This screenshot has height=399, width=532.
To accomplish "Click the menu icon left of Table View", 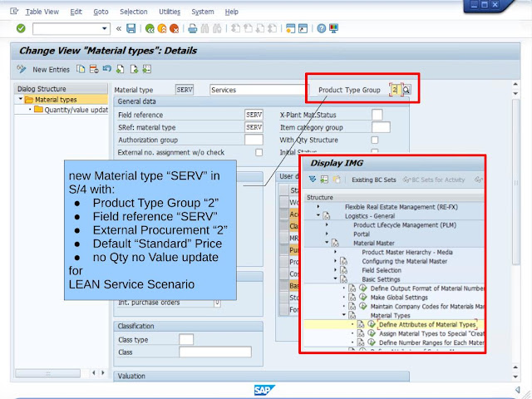I will [x=14, y=12].
